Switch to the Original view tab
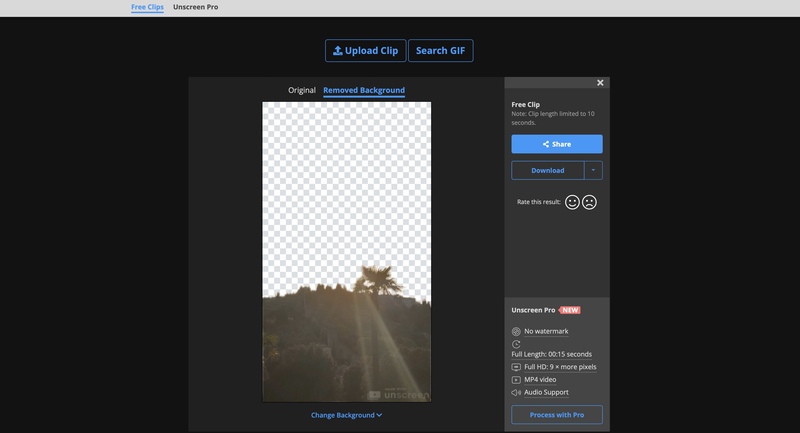This screenshot has width=800, height=433. 302,90
